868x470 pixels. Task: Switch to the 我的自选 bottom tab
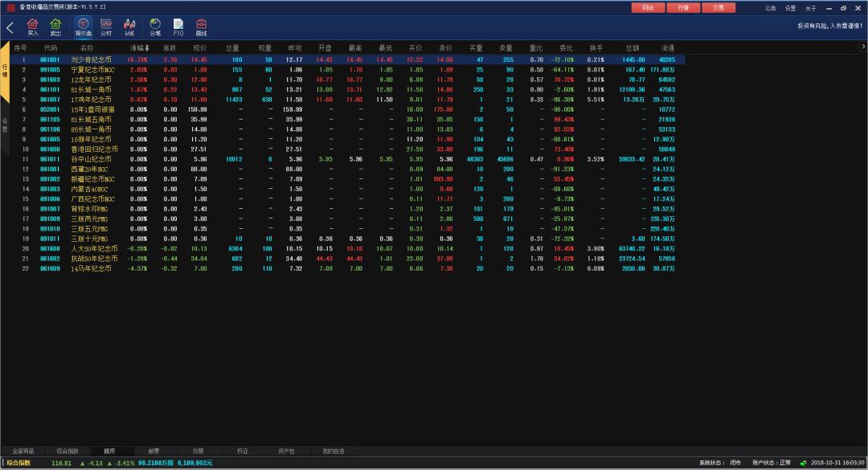point(334,452)
